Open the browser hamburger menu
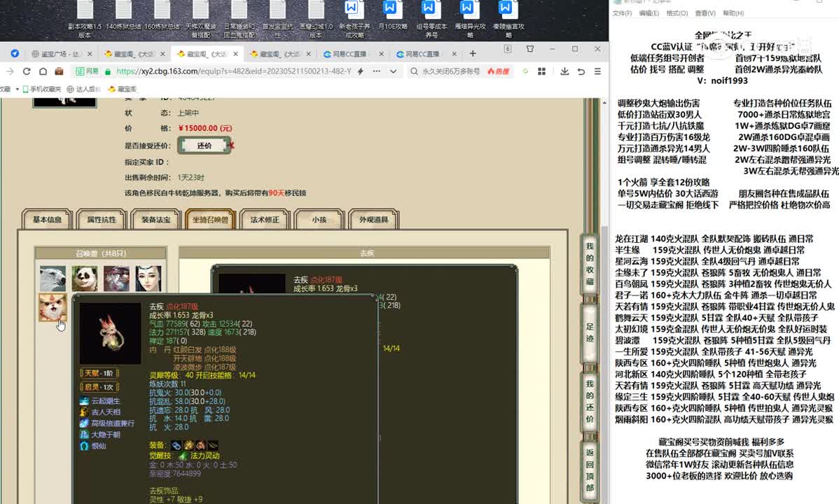This screenshot has width=839, height=504. (x=597, y=71)
